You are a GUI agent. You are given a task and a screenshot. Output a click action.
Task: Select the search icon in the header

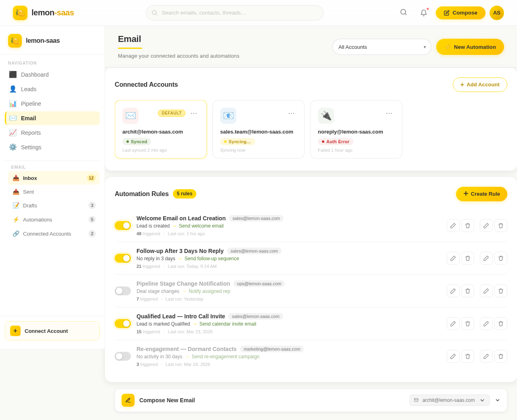(x=403, y=12)
